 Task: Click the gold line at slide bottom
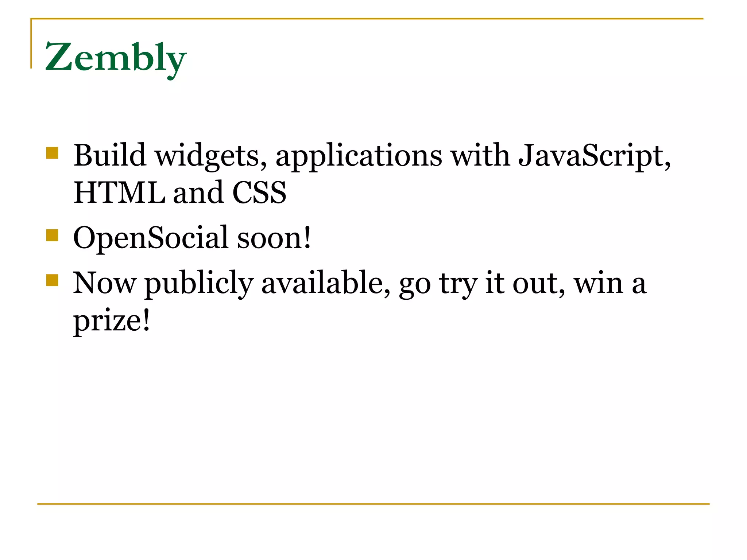[373, 504]
